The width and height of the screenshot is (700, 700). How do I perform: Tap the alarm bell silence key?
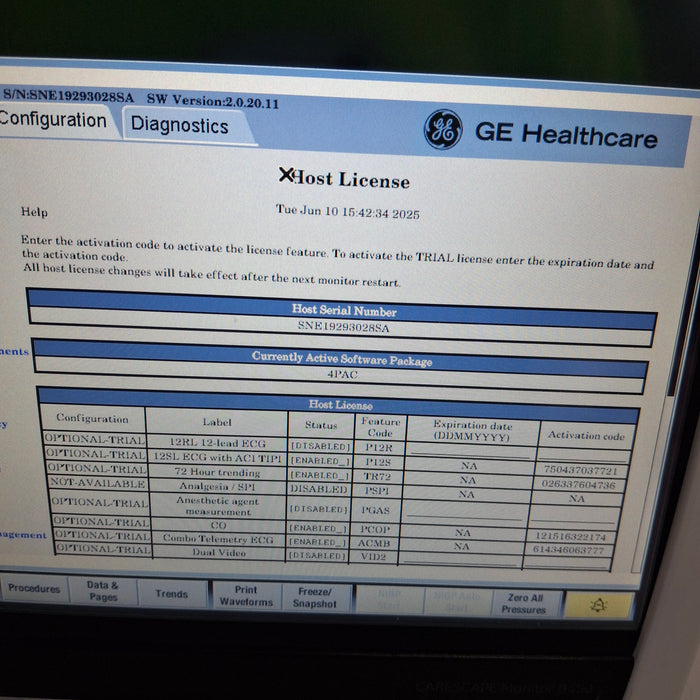pyautogui.click(x=598, y=605)
